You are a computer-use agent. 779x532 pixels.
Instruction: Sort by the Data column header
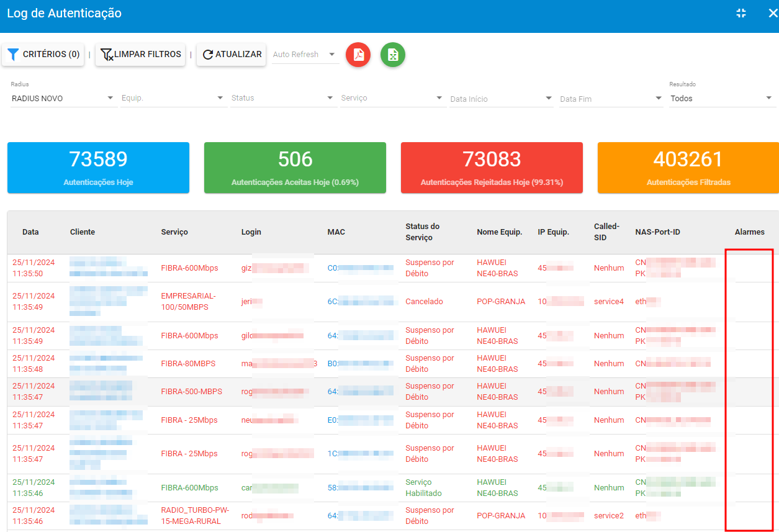pyautogui.click(x=30, y=232)
